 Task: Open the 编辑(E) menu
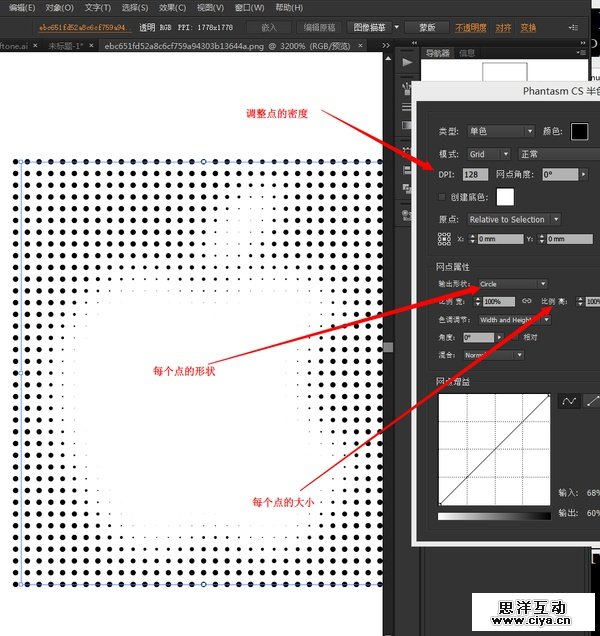(x=22, y=8)
